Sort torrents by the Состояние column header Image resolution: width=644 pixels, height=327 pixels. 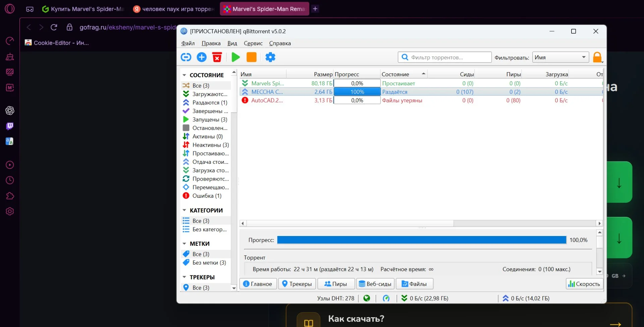pyautogui.click(x=404, y=74)
